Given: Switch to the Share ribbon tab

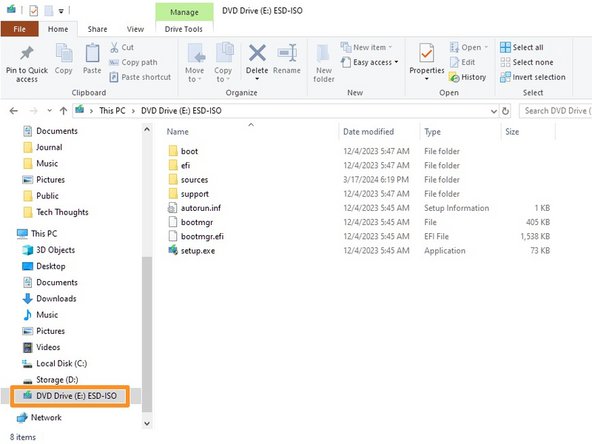Looking at the screenshot, I should point(97,29).
